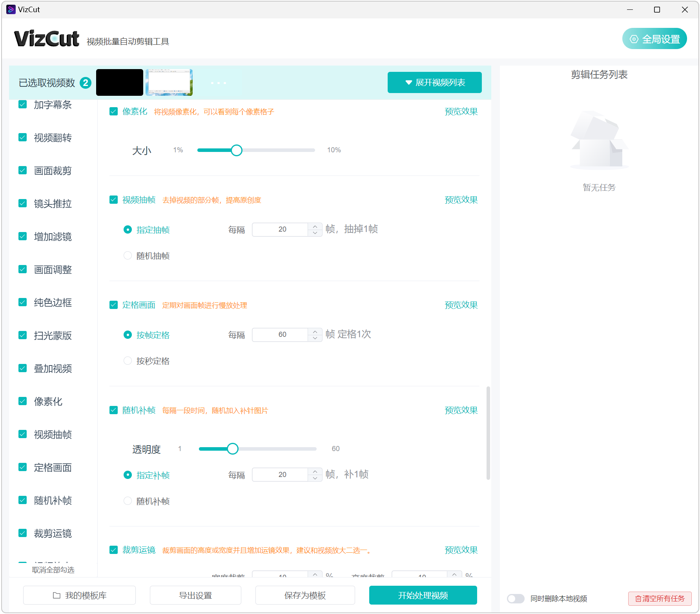Disable 视频抽帧 section checkbox in main panel
Image resolution: width=700 pixels, height=614 pixels.
point(114,200)
